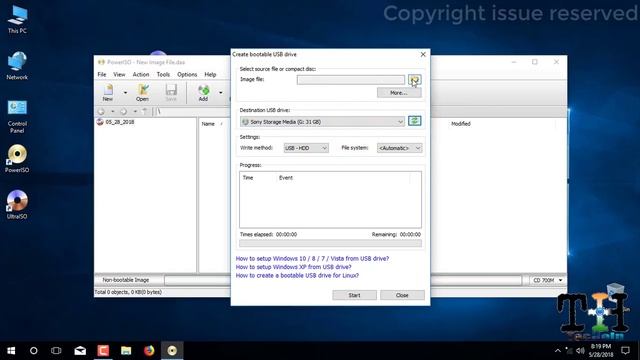The width and height of the screenshot is (640, 360).
Task: Open the File system dropdown
Action: [x=399, y=148]
